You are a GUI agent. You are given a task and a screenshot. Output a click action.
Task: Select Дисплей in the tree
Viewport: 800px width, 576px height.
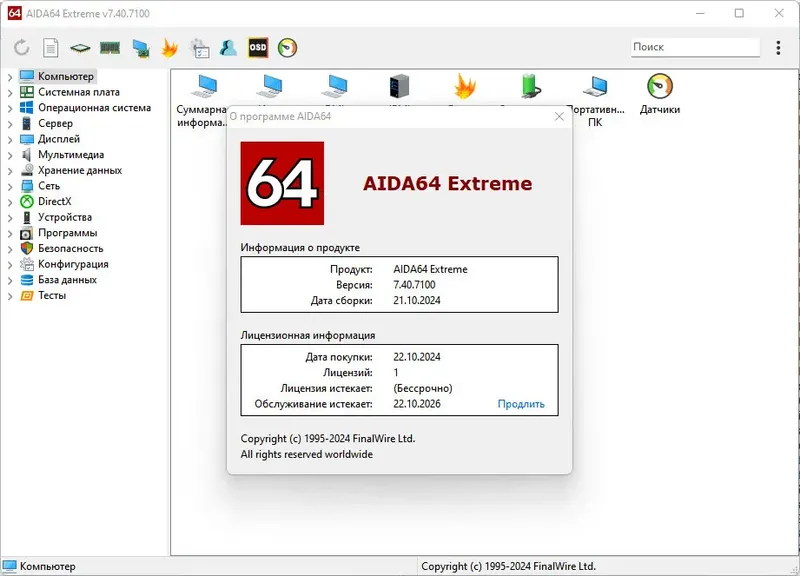click(59, 139)
